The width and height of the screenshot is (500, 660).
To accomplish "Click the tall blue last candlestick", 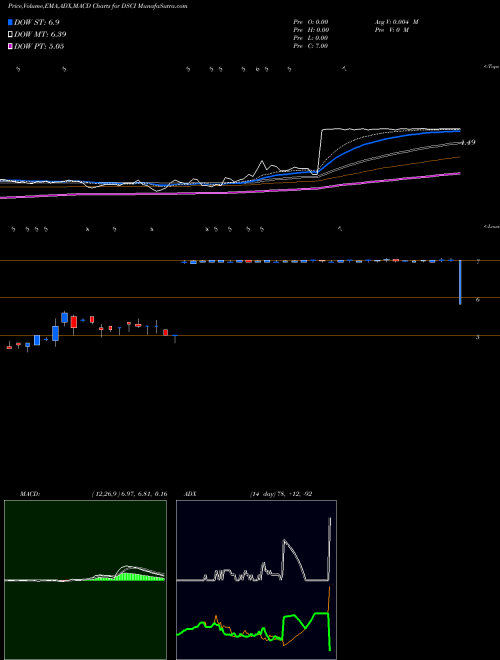I will (460, 282).
